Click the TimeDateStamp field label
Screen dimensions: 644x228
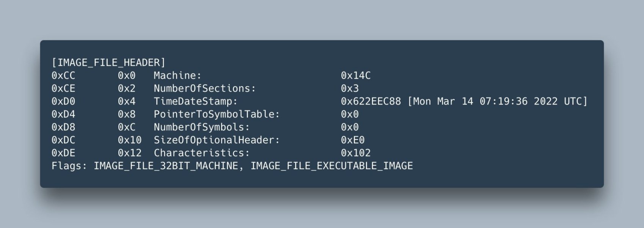tap(195, 101)
